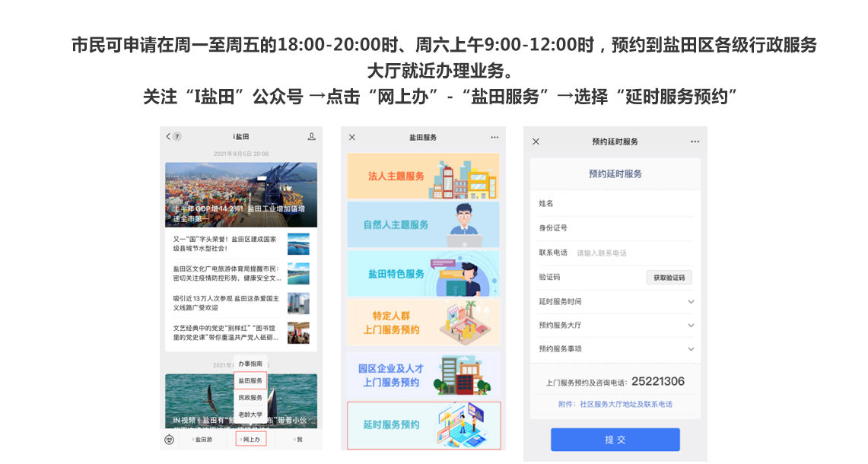868x464 pixels.
Task: Select 盐田服务 in the popup menu
Action: 250,380
